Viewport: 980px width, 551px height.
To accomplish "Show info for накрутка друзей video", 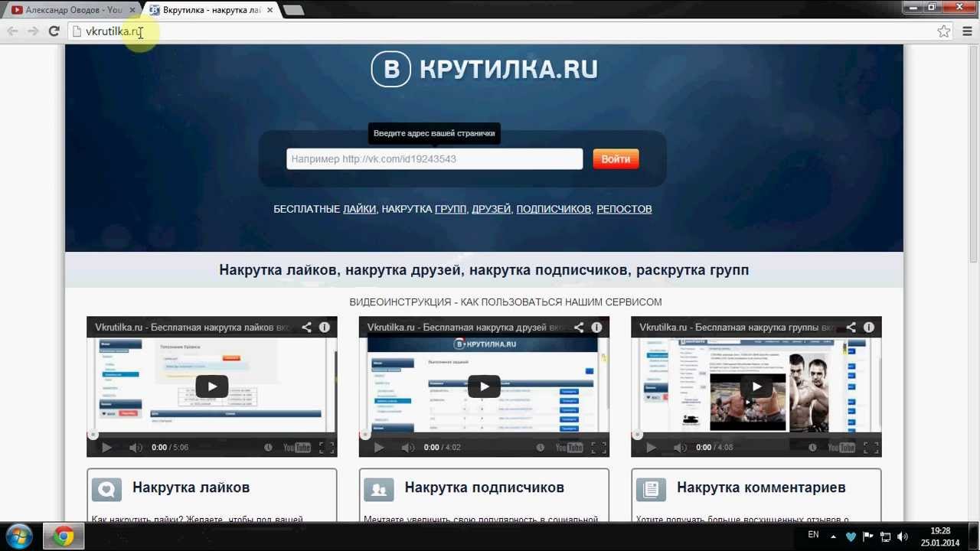I will pyautogui.click(x=596, y=328).
